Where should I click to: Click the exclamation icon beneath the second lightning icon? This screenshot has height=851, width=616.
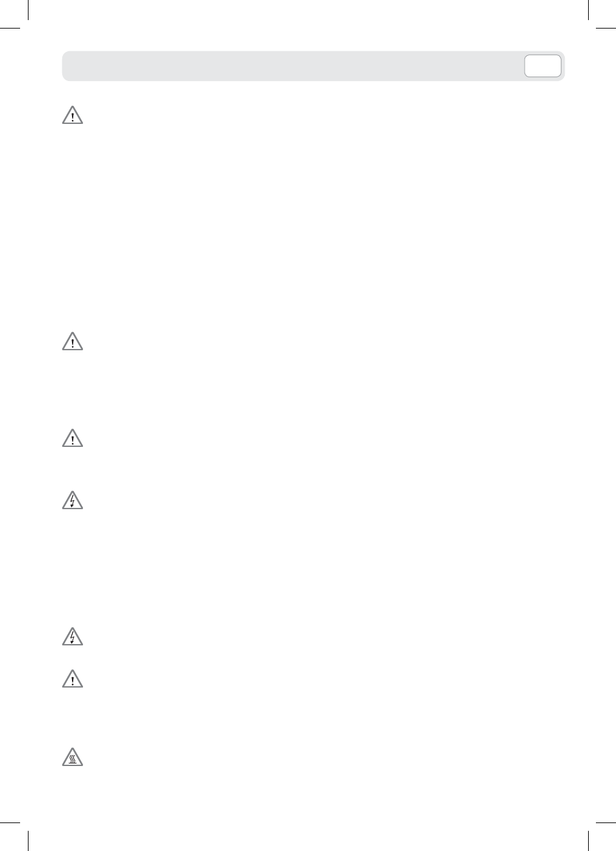point(73,679)
